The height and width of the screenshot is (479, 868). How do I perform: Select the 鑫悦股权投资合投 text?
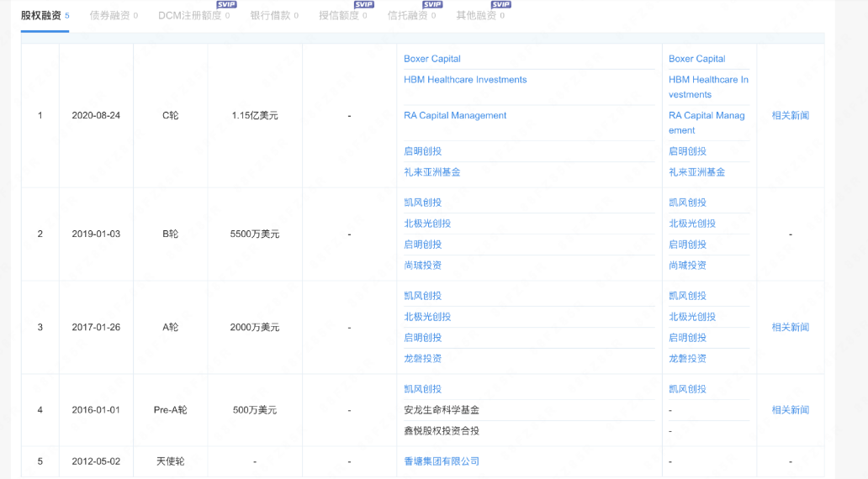pos(442,431)
